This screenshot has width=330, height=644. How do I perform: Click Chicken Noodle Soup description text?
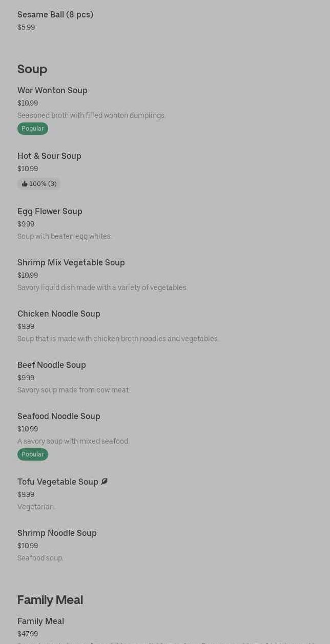pos(118,339)
